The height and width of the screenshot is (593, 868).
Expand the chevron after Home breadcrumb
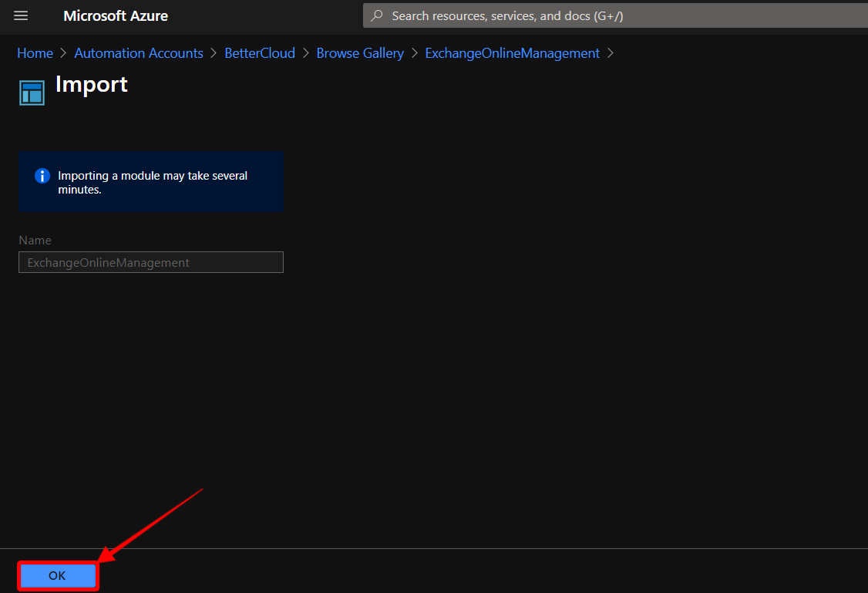click(x=62, y=52)
